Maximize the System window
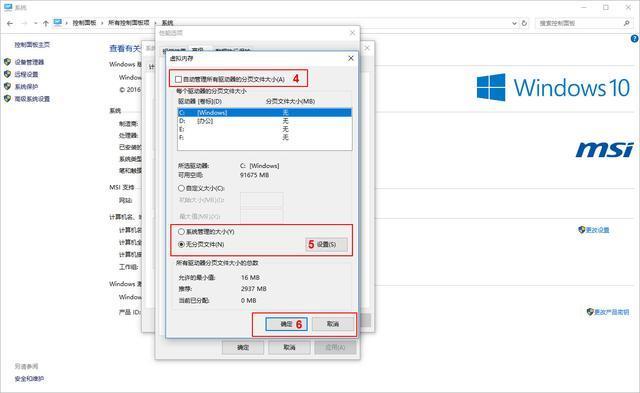The width and height of the screenshot is (640, 393). click(606, 7)
